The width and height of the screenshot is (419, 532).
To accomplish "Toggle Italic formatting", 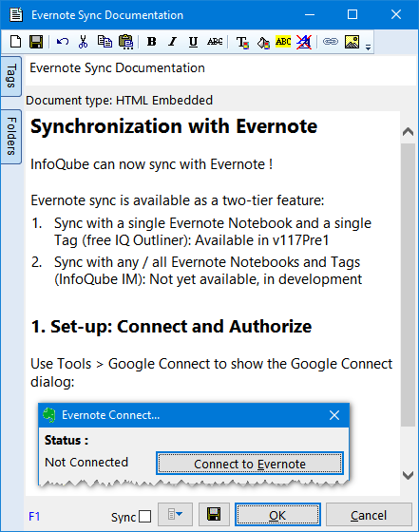I will point(173,42).
